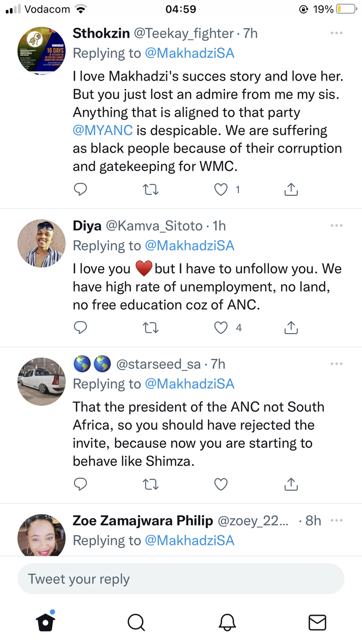Open more options on Sthokzin's tweet
Viewport: 362px width, 644px height.
(x=336, y=33)
